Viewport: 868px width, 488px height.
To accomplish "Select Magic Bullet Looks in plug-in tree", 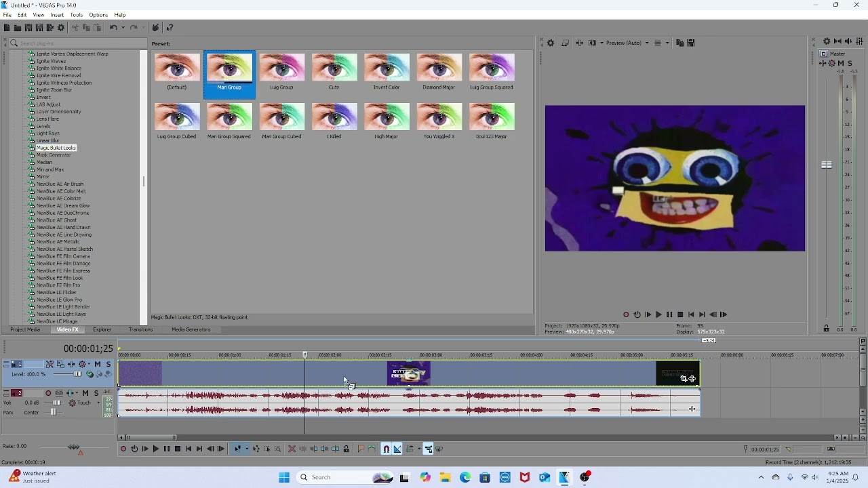I will tap(56, 148).
